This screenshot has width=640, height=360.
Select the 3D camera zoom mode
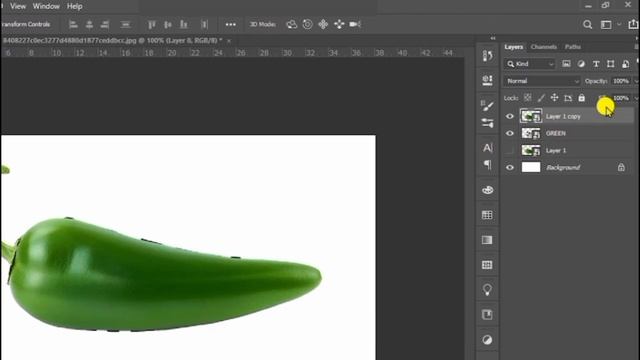[355, 24]
